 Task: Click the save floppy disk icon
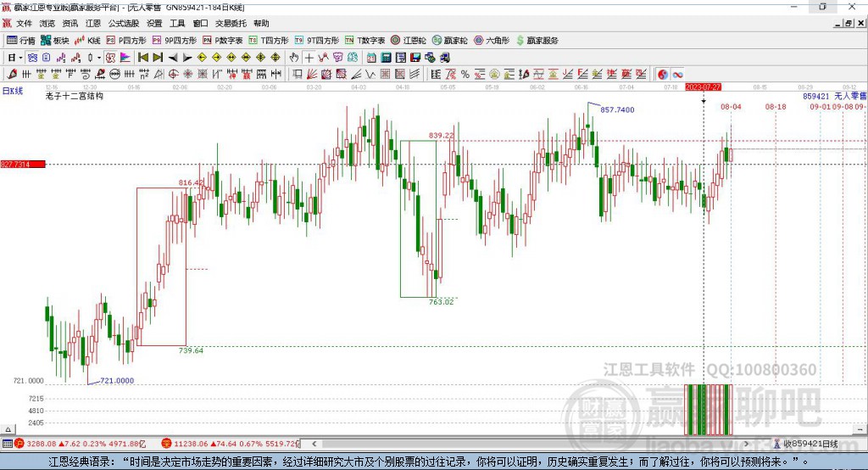coord(415,58)
